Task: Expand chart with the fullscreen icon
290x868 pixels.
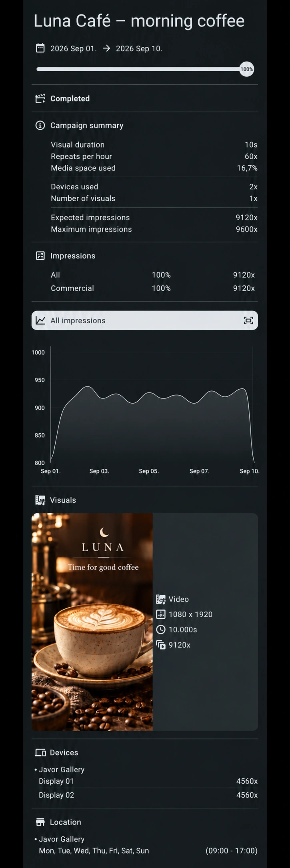Action: pos(248,320)
